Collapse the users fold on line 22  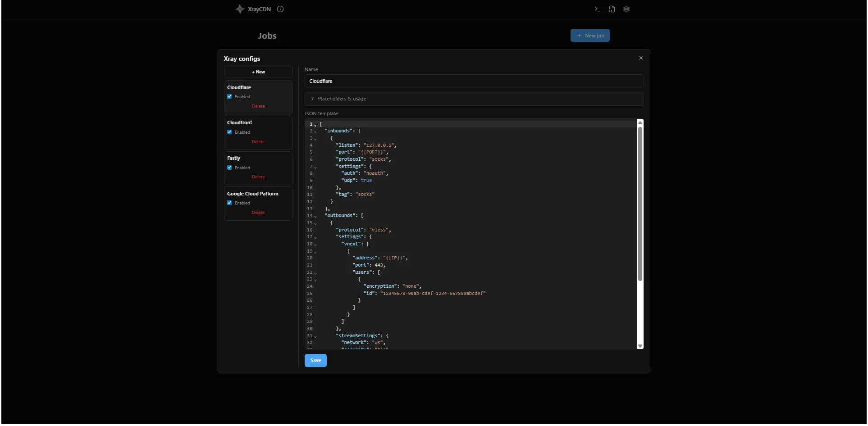coord(315,273)
